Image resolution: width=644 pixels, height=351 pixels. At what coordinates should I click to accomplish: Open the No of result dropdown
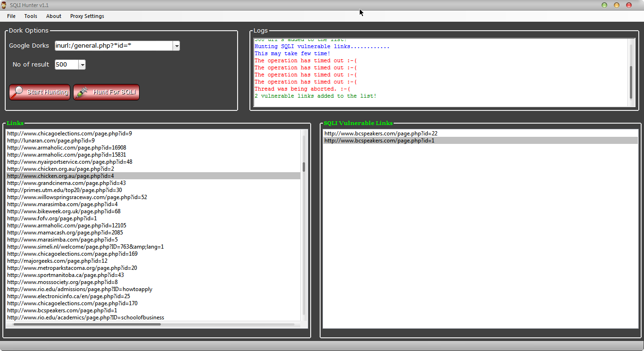(x=82, y=65)
